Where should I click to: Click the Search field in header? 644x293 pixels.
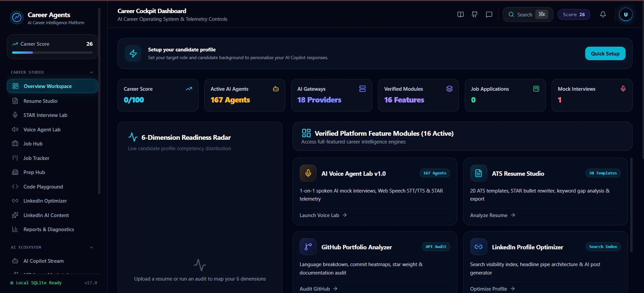pyautogui.click(x=528, y=14)
